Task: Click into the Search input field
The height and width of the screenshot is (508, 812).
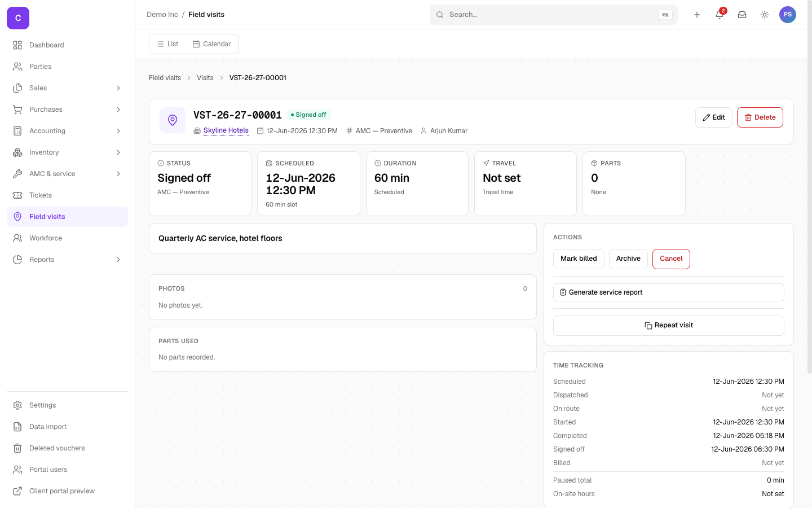Action: pos(554,15)
